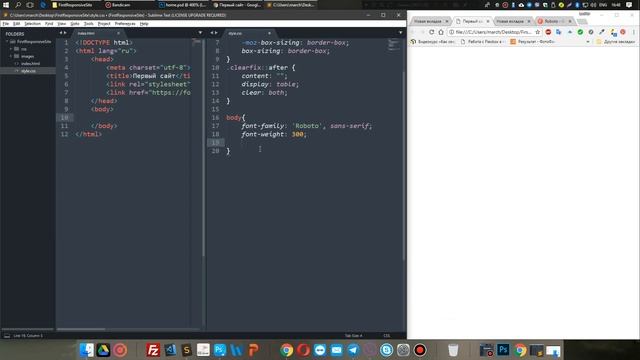Open the Работа с Pixelbox bookmark
Screen dimensions: 640x360
pos(482,42)
